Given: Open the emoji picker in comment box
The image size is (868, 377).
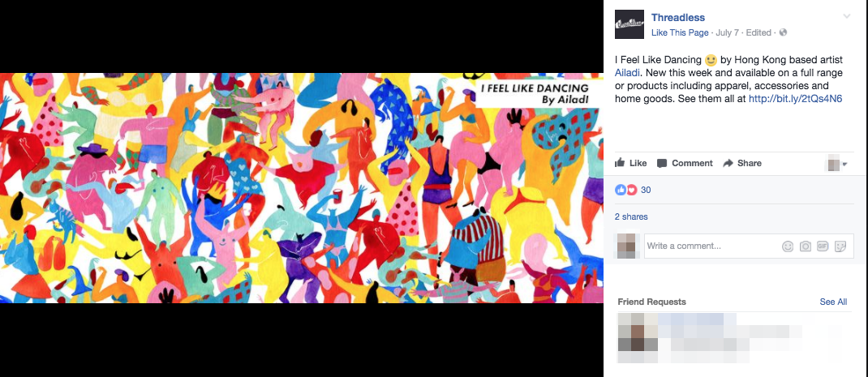Looking at the screenshot, I should [788, 246].
